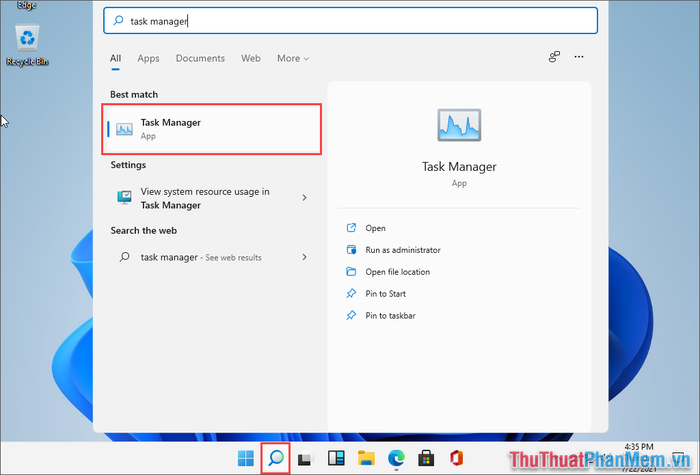Click the monitor icon beside the system resource setting
The width and height of the screenshot is (700, 475).
tap(124, 197)
